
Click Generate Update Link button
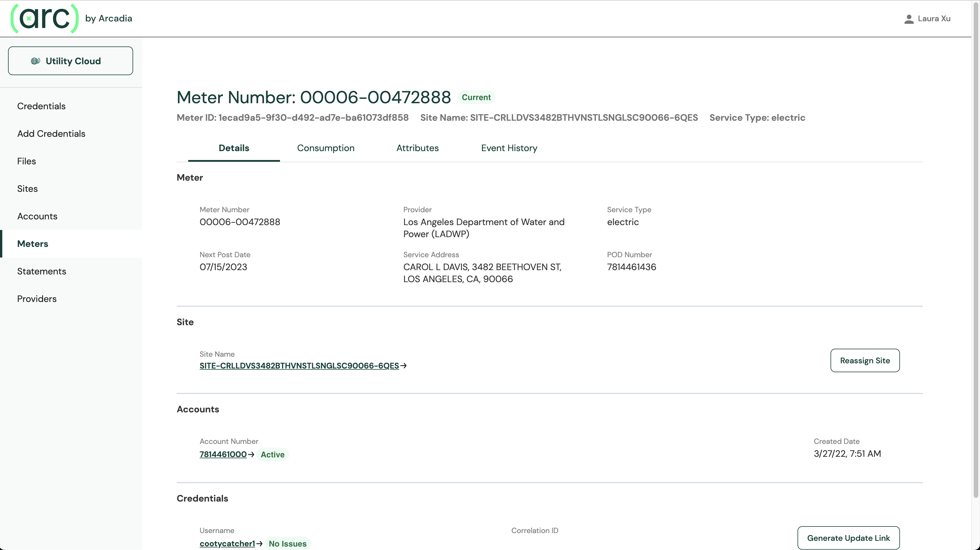[x=848, y=538]
